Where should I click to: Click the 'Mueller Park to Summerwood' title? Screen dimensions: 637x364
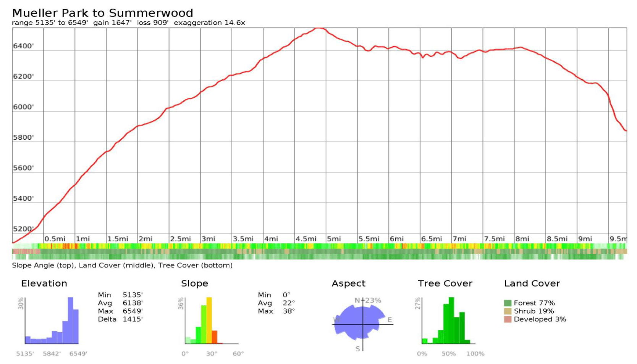pos(102,13)
